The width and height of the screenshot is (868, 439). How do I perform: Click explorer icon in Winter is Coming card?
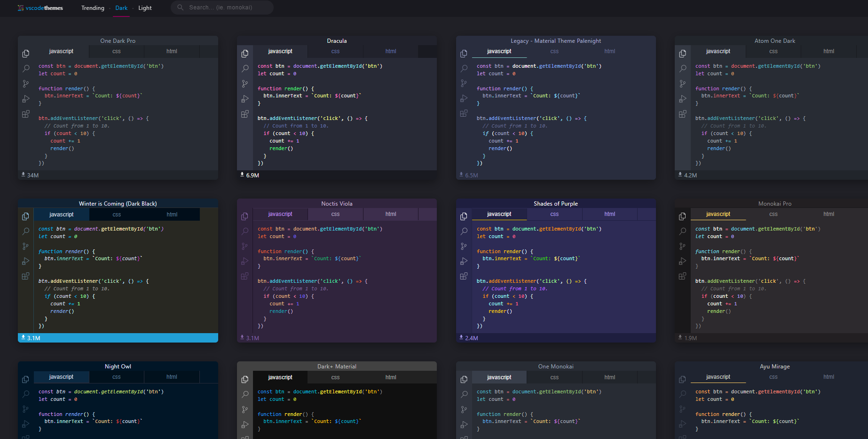[26, 216]
